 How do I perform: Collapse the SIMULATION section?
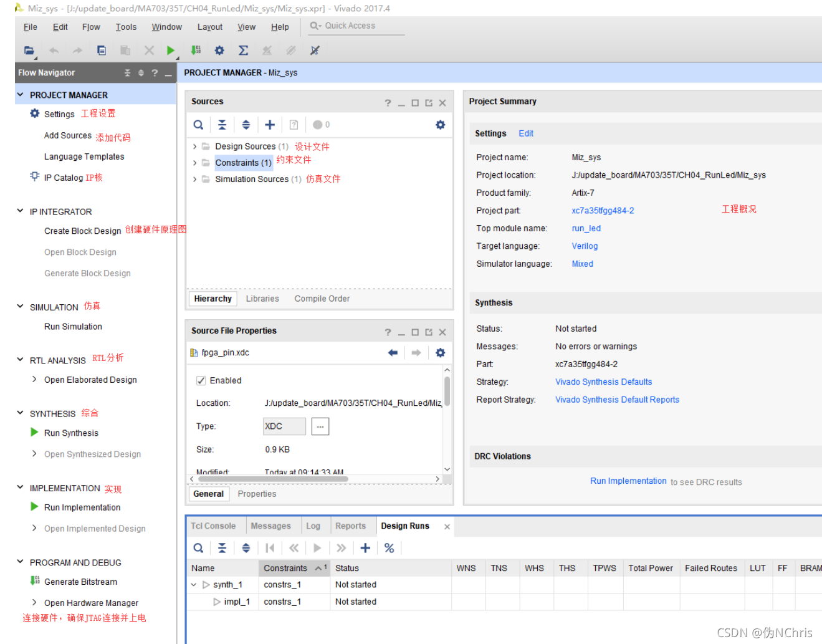coord(21,307)
